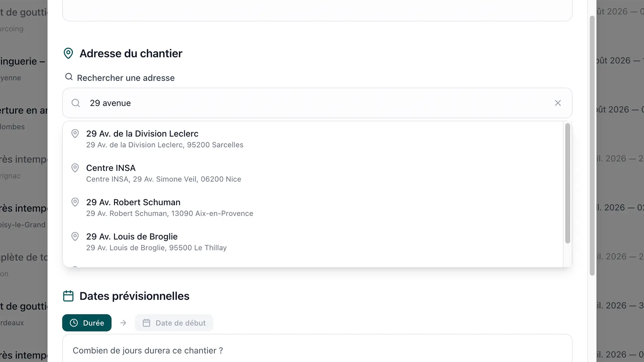Click the pin icon beside 29 Av. Robert Schuman
The width and height of the screenshot is (644, 362).
(75, 202)
